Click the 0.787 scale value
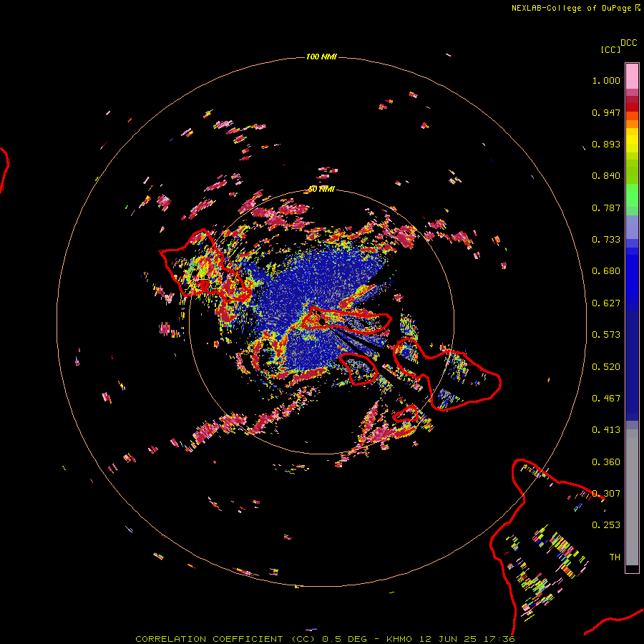 point(606,208)
